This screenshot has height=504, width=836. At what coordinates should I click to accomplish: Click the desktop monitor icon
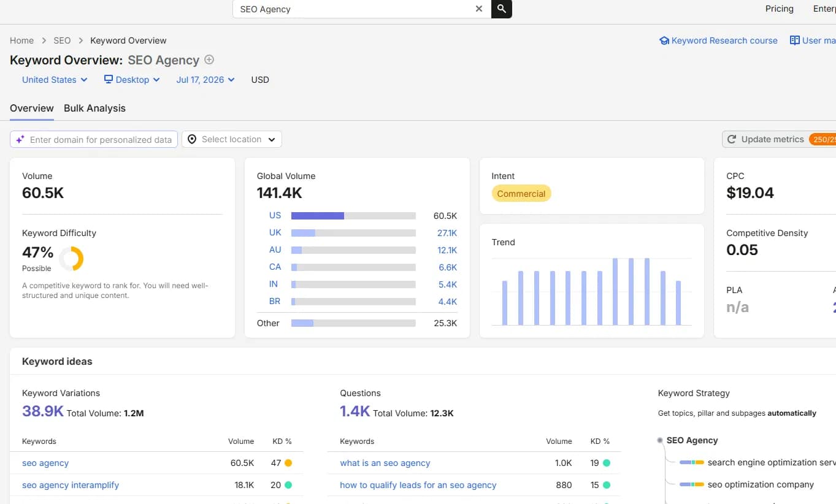109,79
